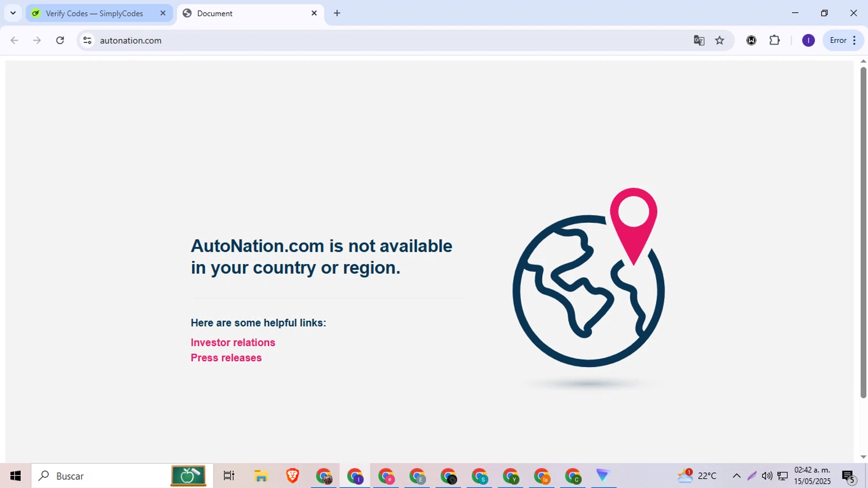Open Chrome taskbar icon with gray 'E' badge

click(x=418, y=476)
